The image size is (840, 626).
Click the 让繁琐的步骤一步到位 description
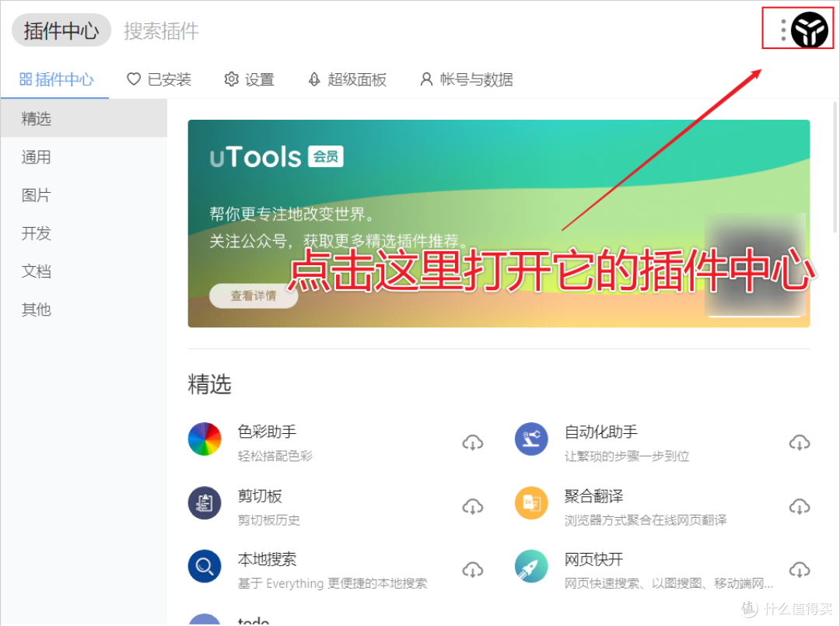[627, 456]
